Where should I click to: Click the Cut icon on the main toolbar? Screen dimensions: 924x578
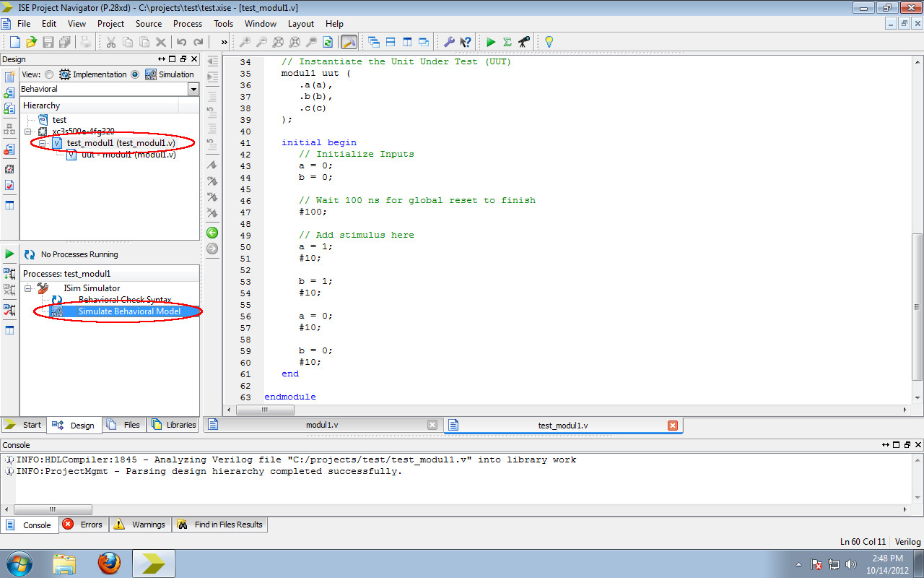coord(111,42)
